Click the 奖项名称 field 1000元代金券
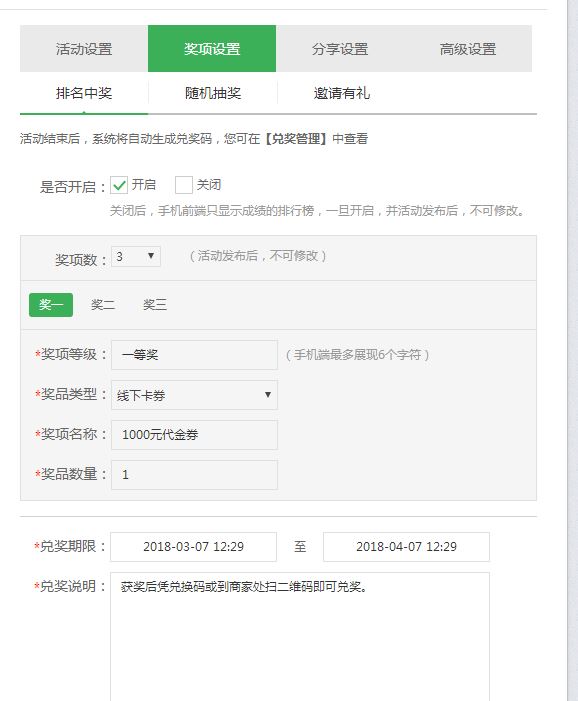 click(194, 435)
